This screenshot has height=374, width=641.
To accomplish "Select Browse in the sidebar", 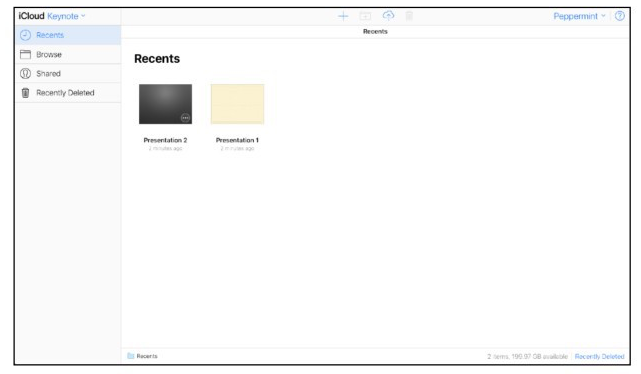I will 68,54.
